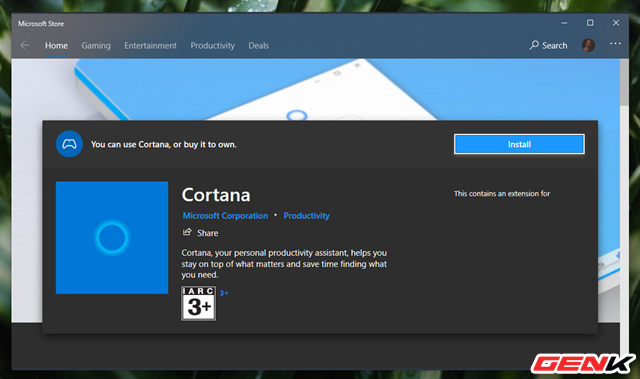Viewport: 640px width, 379px height.
Task: Click the Cortana description paragraph
Action: click(284, 264)
